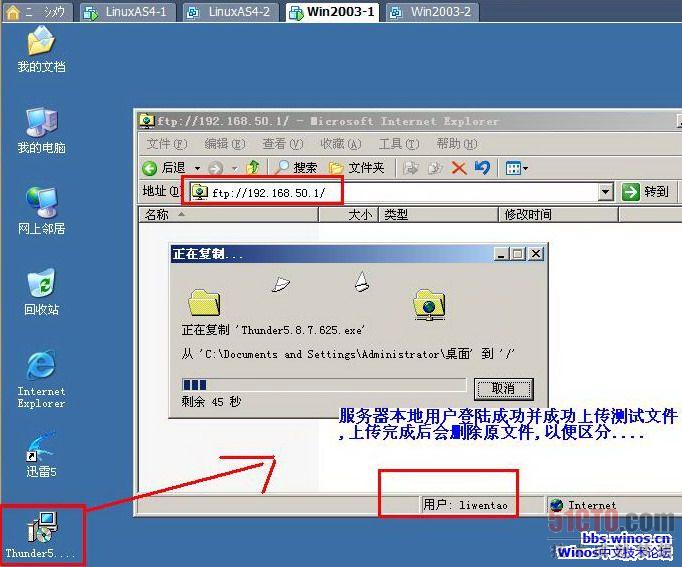682x567 pixels.
Task: Open the Views dropdown button
Action: [517, 168]
